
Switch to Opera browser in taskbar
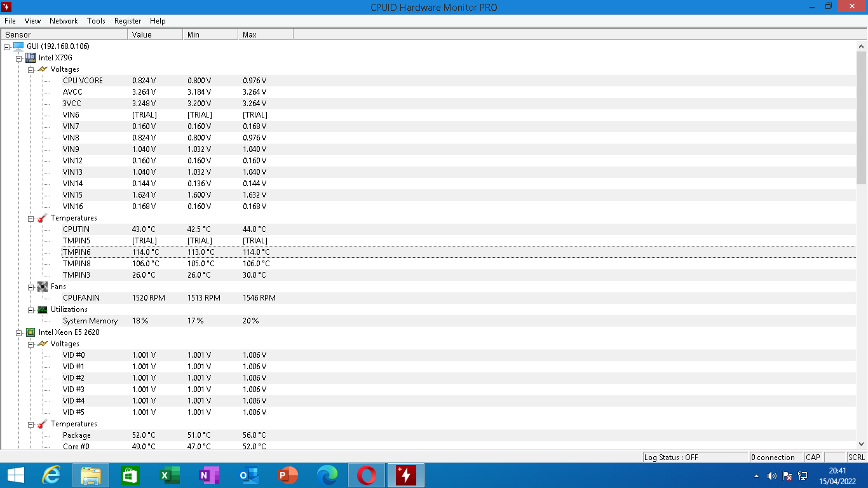click(x=367, y=475)
